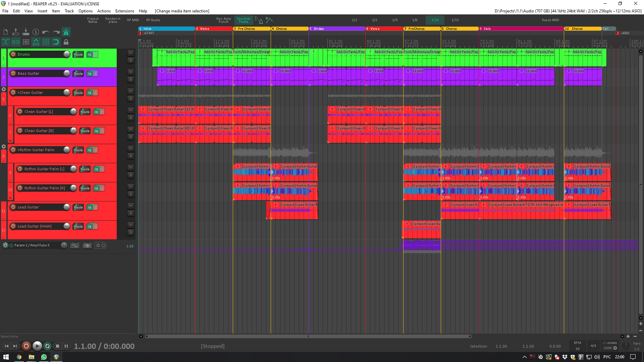
Task: Jump to the Bridge region marker
Action: [x=319, y=29]
